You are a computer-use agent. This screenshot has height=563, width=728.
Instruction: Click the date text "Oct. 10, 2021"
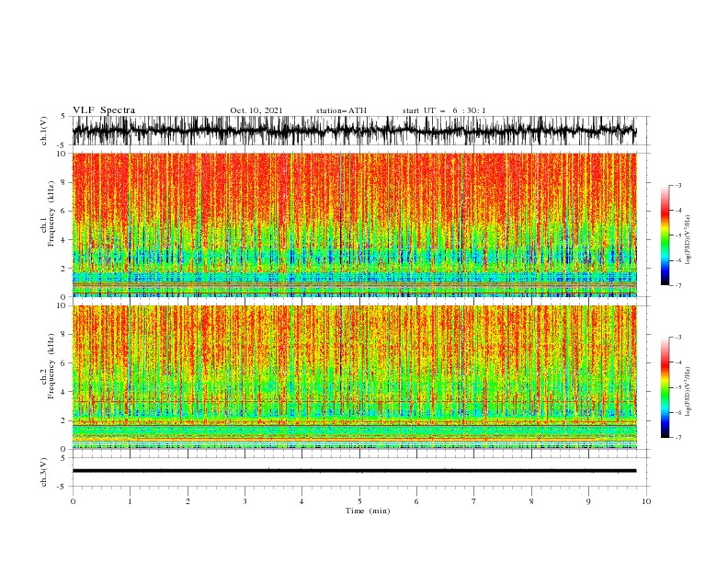(256, 110)
